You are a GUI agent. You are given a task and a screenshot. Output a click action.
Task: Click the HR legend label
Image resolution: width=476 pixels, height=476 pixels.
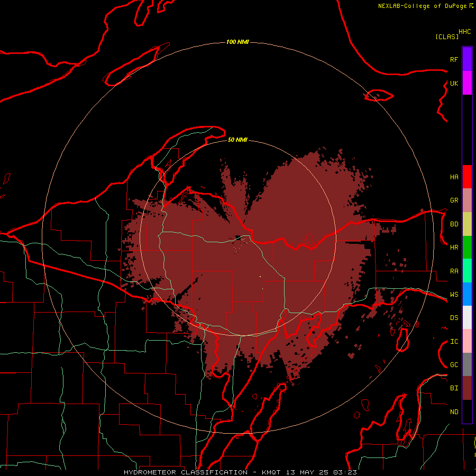454,248
